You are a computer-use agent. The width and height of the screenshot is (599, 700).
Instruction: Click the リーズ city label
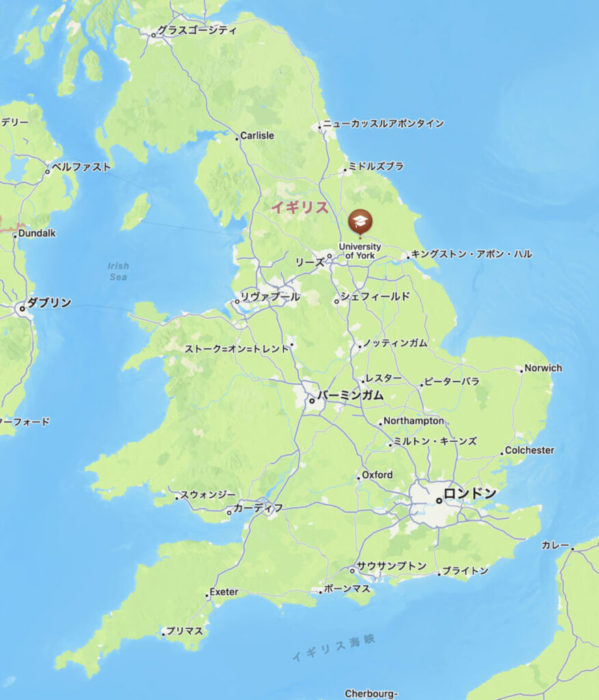[x=310, y=262]
